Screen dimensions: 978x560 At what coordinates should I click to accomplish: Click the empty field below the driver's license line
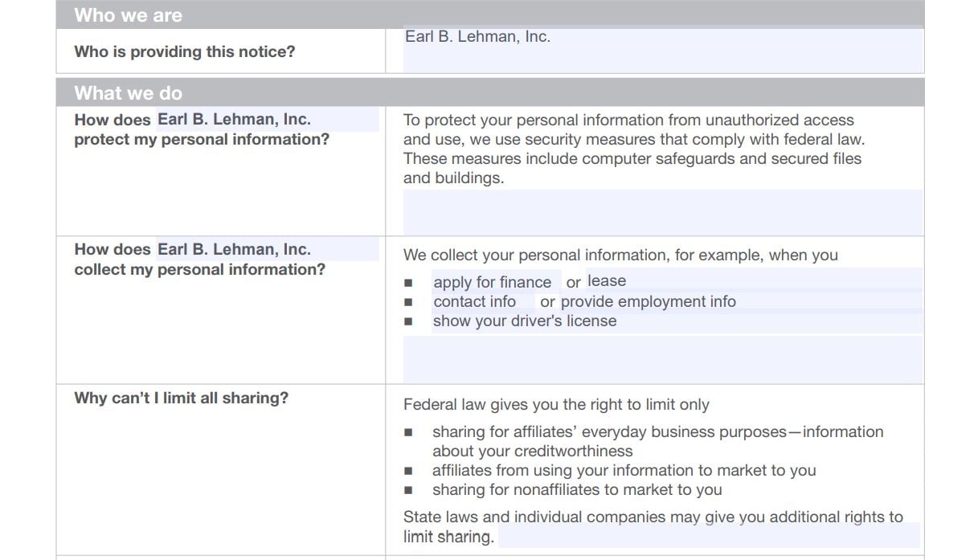(663, 359)
